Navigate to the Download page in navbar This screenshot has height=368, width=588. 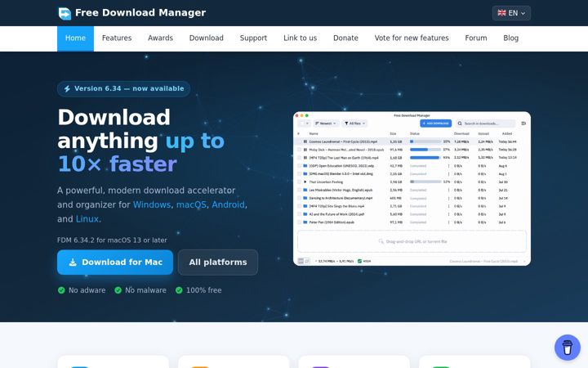[207, 38]
